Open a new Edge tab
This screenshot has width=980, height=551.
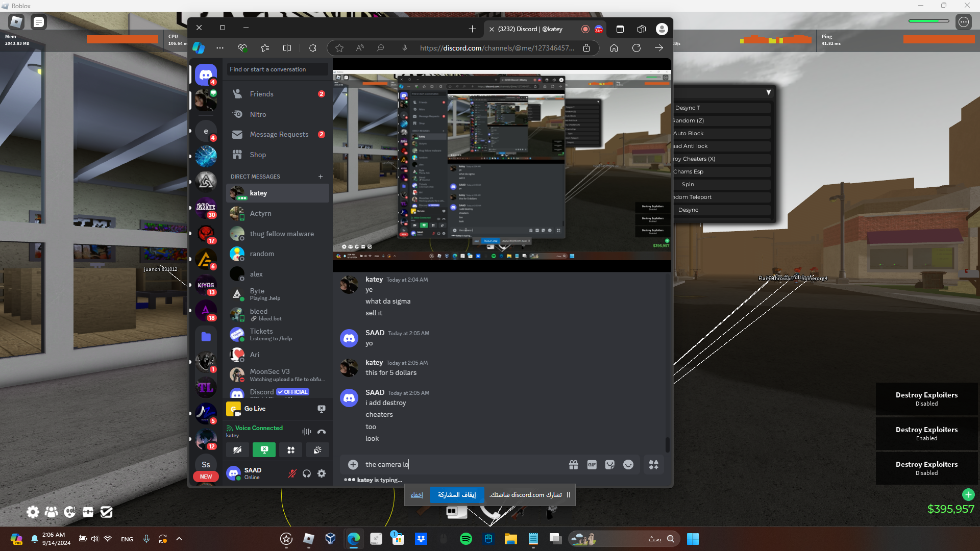point(472,29)
